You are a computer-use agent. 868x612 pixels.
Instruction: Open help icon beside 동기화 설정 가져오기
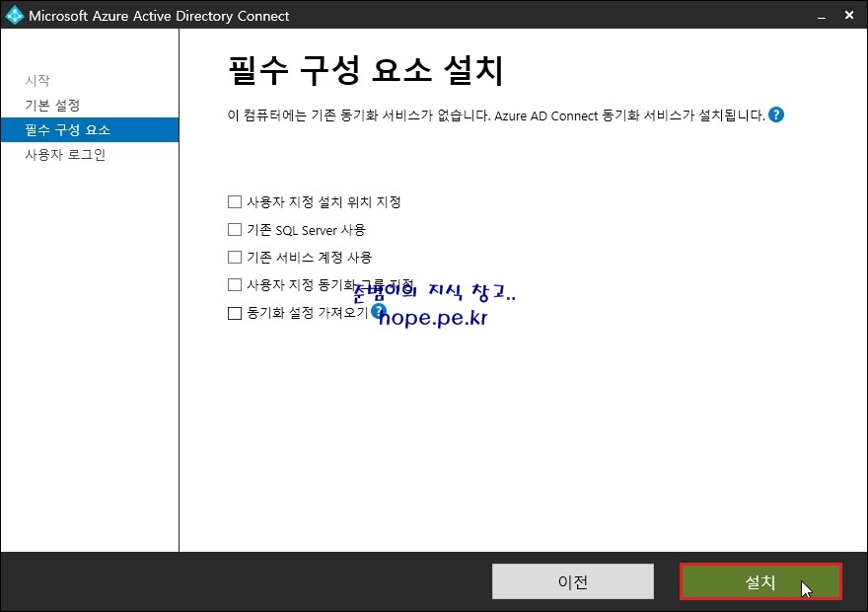coord(378,311)
